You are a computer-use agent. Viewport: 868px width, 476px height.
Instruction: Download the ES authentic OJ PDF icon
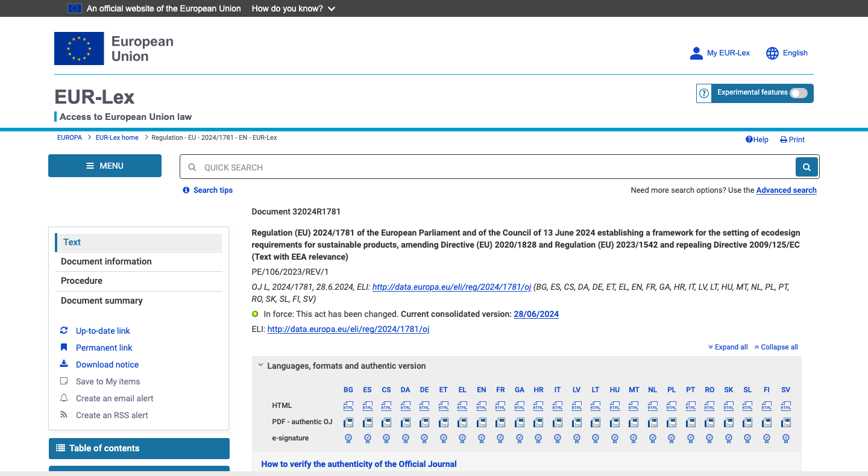(367, 422)
